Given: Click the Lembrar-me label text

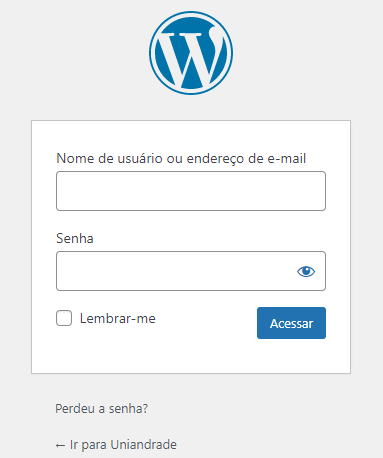Looking at the screenshot, I should (118, 319).
